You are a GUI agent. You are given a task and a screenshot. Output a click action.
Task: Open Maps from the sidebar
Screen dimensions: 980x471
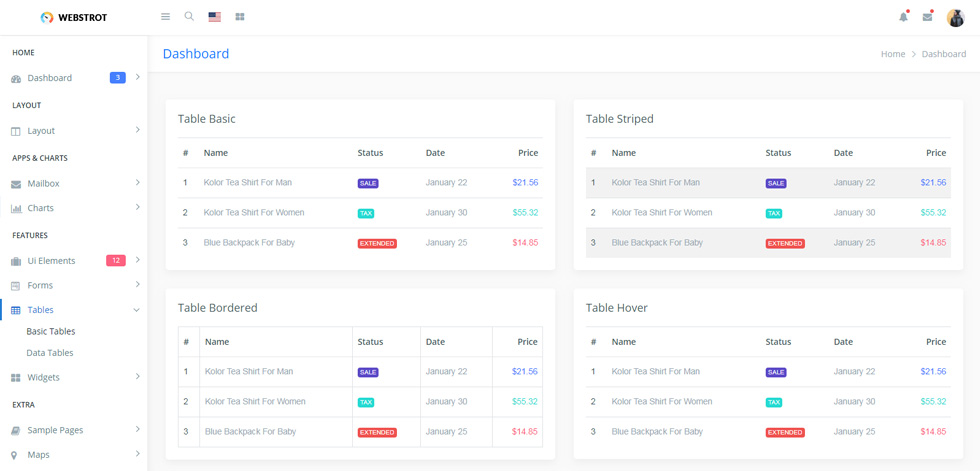pyautogui.click(x=38, y=455)
